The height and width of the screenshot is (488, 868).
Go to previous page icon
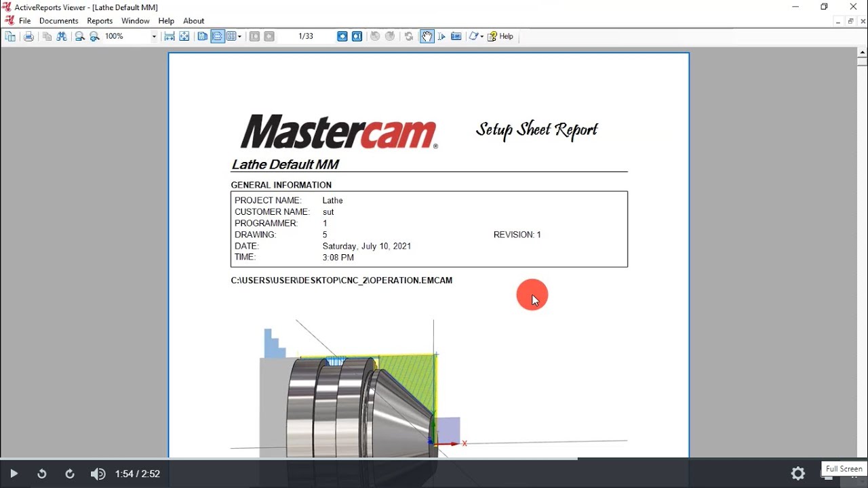[269, 37]
